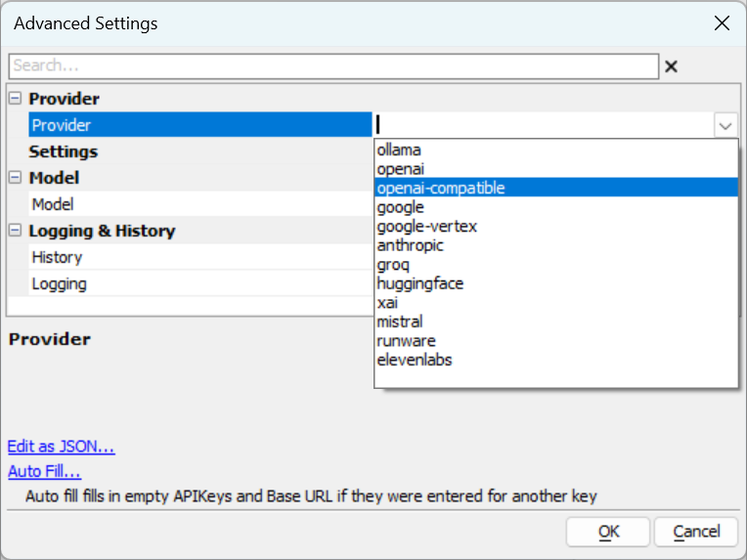747x560 pixels.
Task: Click the Auto Fill link
Action: (x=44, y=471)
